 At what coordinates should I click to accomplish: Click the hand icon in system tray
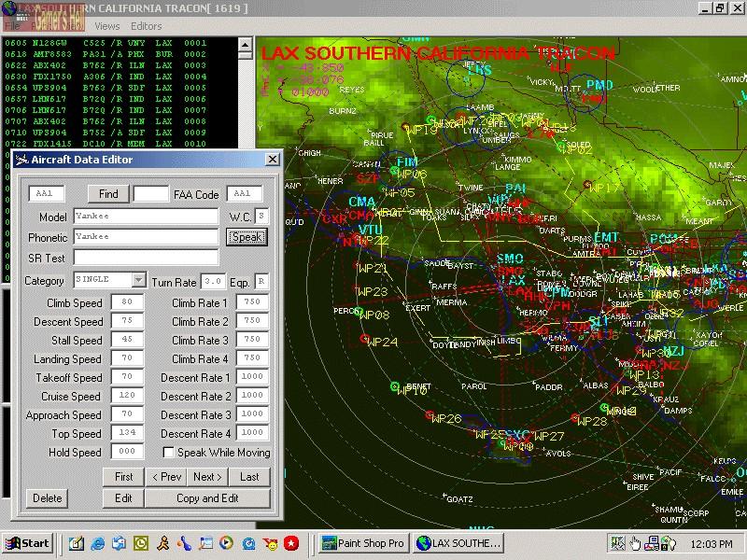pyautogui.click(x=635, y=543)
